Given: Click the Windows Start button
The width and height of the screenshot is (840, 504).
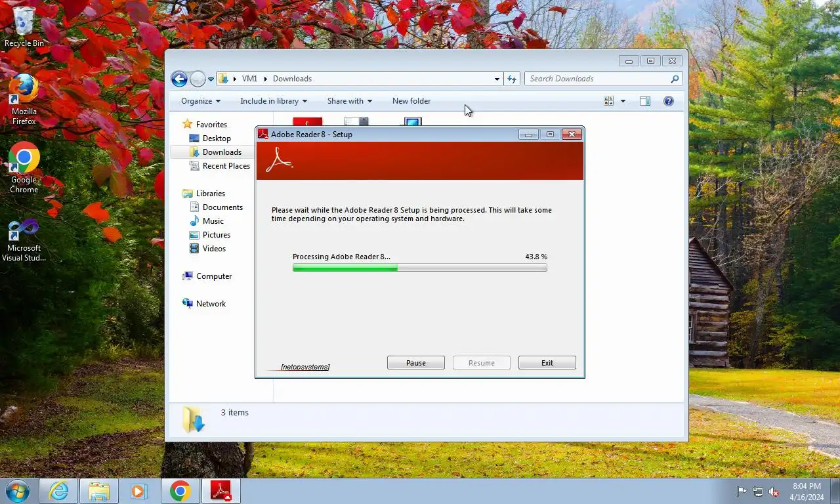Looking at the screenshot, I should pyautogui.click(x=18, y=491).
